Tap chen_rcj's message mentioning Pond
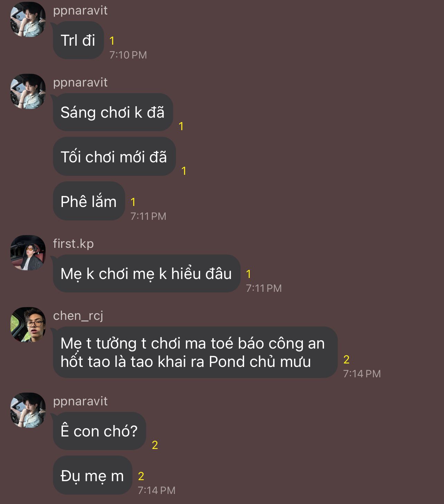 point(195,352)
